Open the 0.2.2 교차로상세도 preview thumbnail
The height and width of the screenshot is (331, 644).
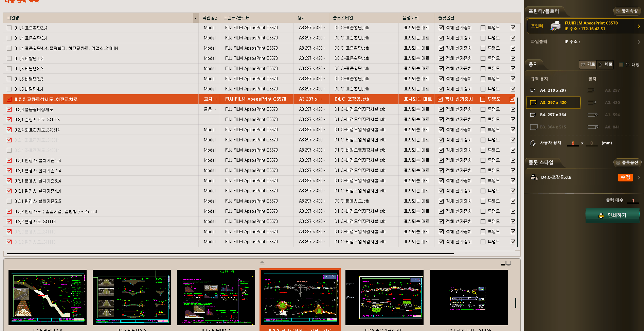[300, 297]
